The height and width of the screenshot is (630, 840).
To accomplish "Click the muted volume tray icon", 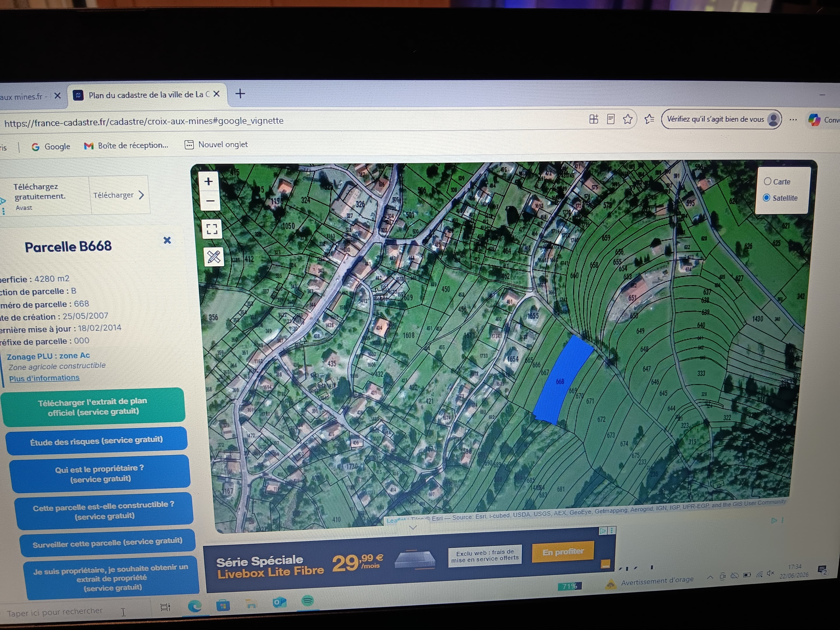I will click(x=770, y=573).
